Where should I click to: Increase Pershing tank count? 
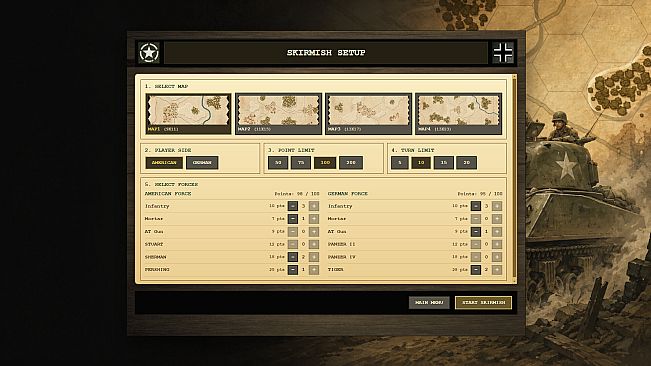(x=314, y=270)
